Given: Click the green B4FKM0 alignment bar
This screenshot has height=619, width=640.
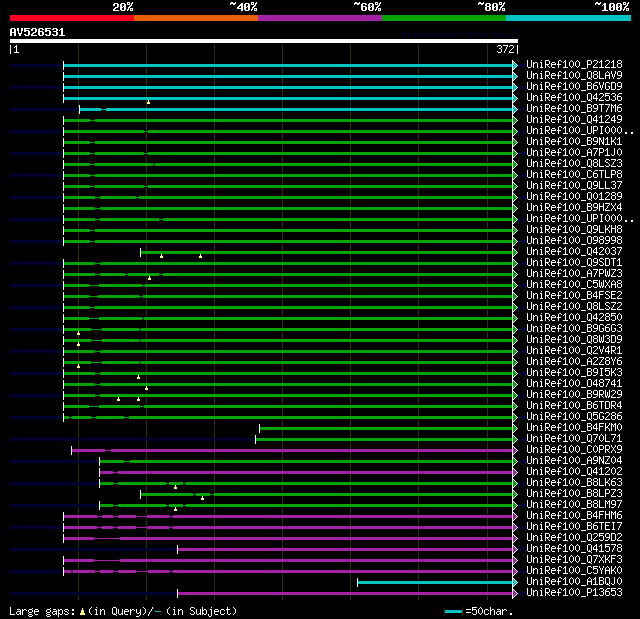Looking at the screenshot, I should [386, 428].
